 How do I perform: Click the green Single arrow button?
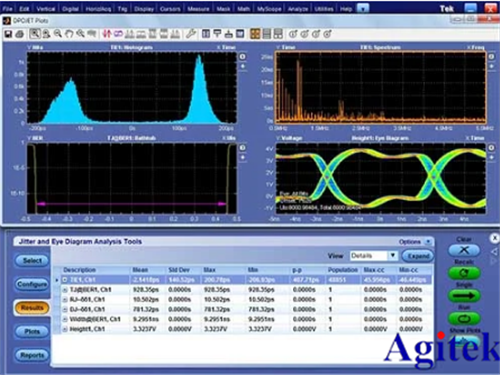[x=464, y=296]
